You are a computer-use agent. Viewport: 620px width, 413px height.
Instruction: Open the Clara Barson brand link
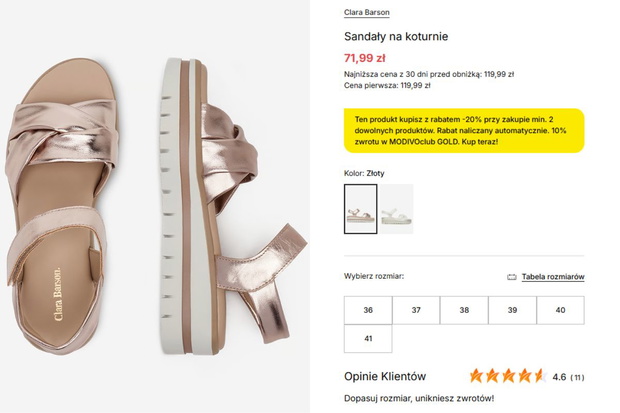(367, 12)
